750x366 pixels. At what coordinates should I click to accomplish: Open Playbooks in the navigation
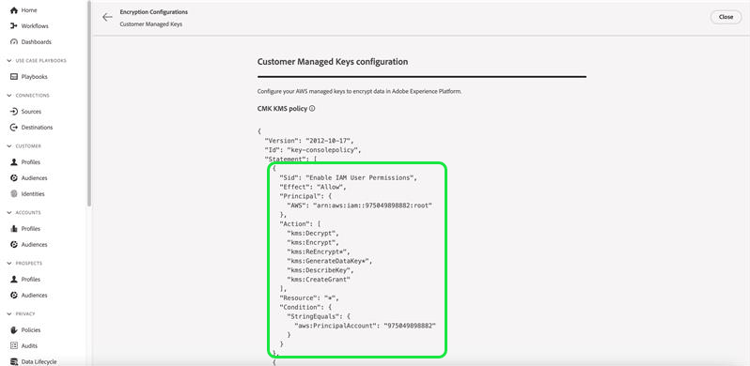pos(34,77)
